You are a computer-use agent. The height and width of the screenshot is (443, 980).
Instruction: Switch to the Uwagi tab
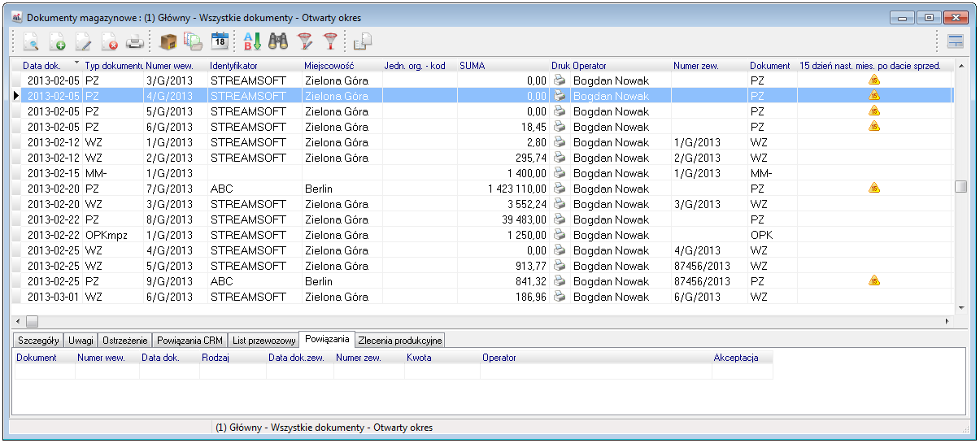click(81, 340)
